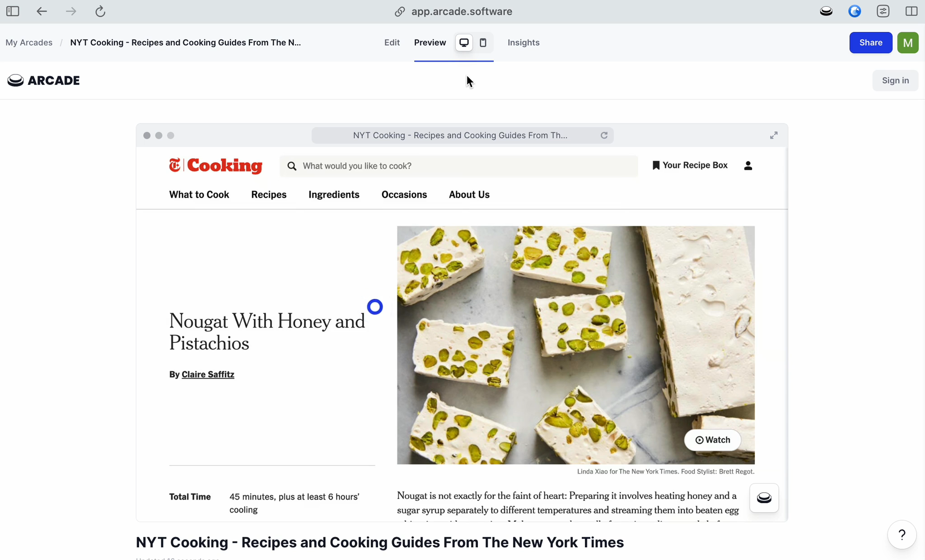Viewport: 925px width, 560px height.
Task: Click Sign In on Arcade
Action: click(895, 80)
